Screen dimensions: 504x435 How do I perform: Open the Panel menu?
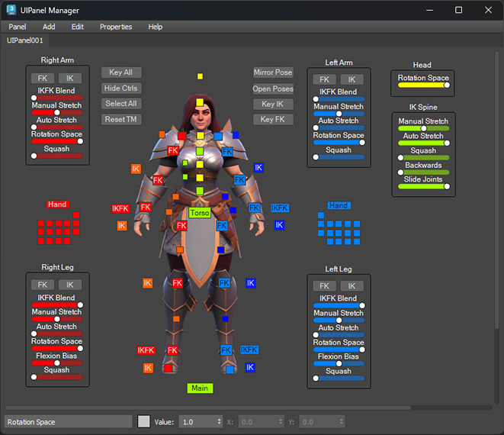[18, 27]
